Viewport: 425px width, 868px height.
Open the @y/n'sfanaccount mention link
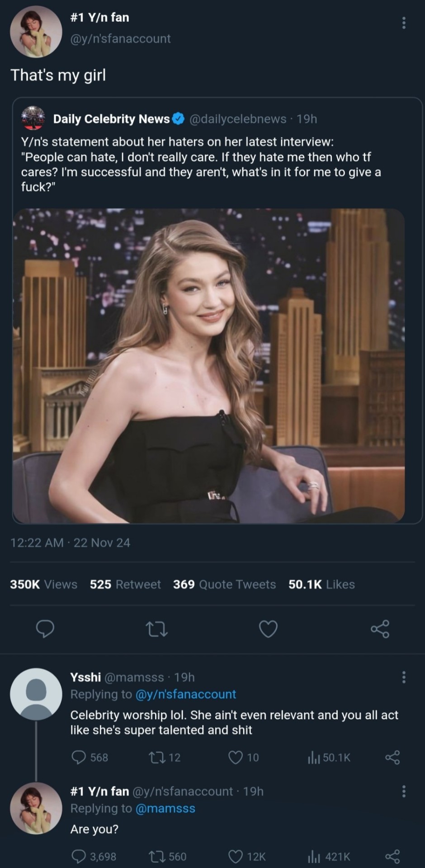click(x=185, y=694)
